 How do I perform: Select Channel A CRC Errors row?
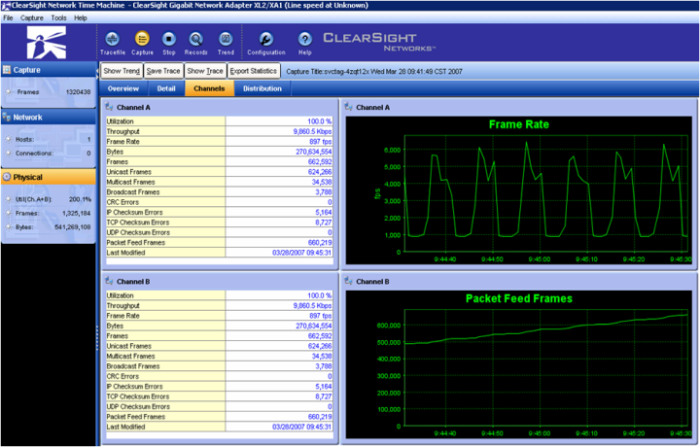tap(219, 202)
